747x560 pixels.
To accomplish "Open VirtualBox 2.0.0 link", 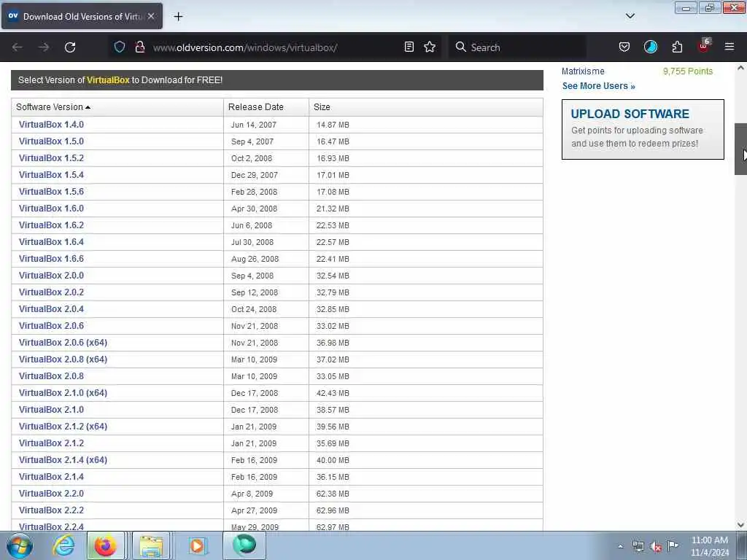I will click(x=52, y=275).
